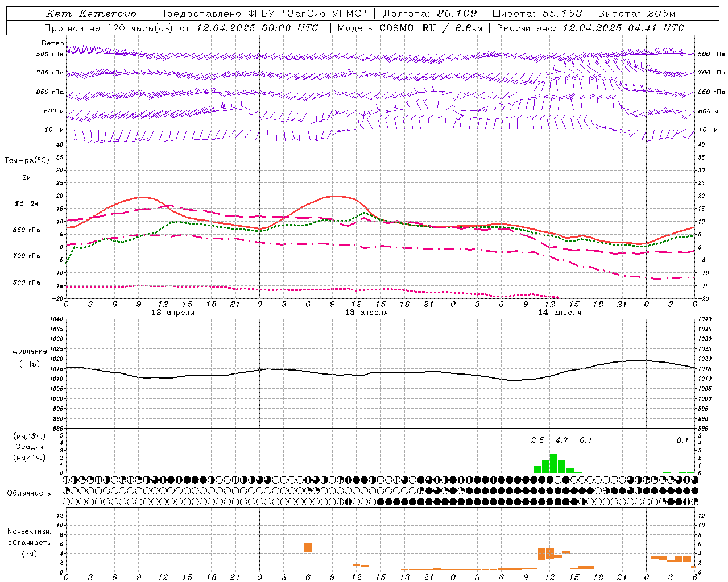Click the text Прогноз на 120 часа(ов)

109,28
